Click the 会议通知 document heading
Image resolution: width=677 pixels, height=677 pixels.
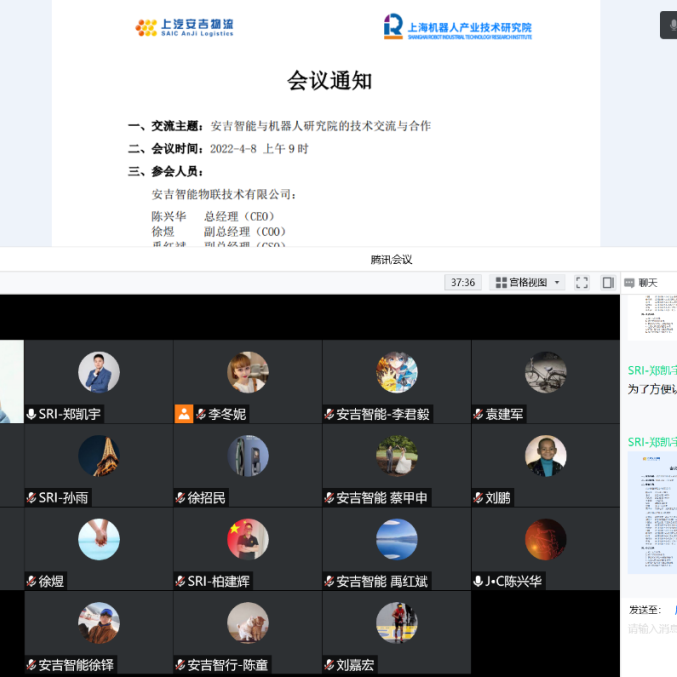329,81
